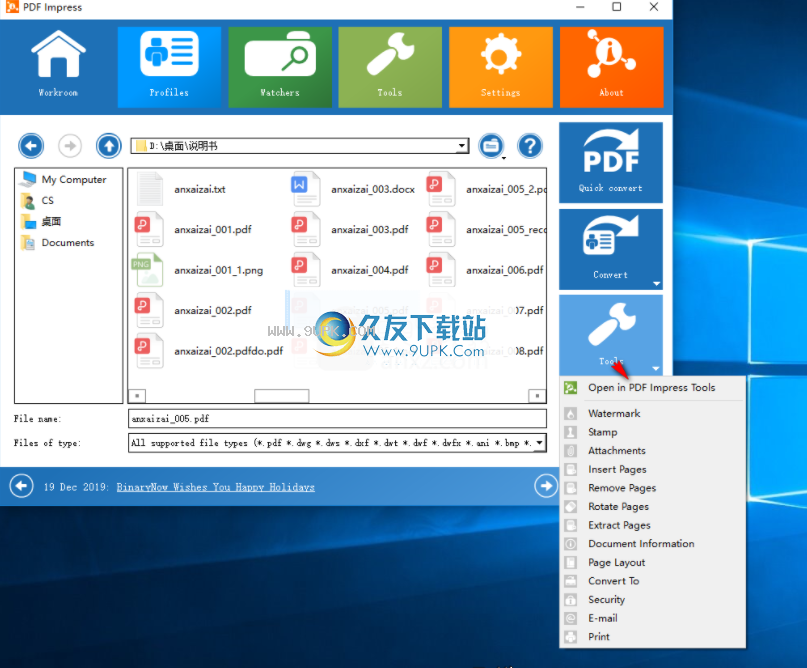Screen dimensions: 807x668
Task: Open the Profiles tile
Action: pos(169,67)
